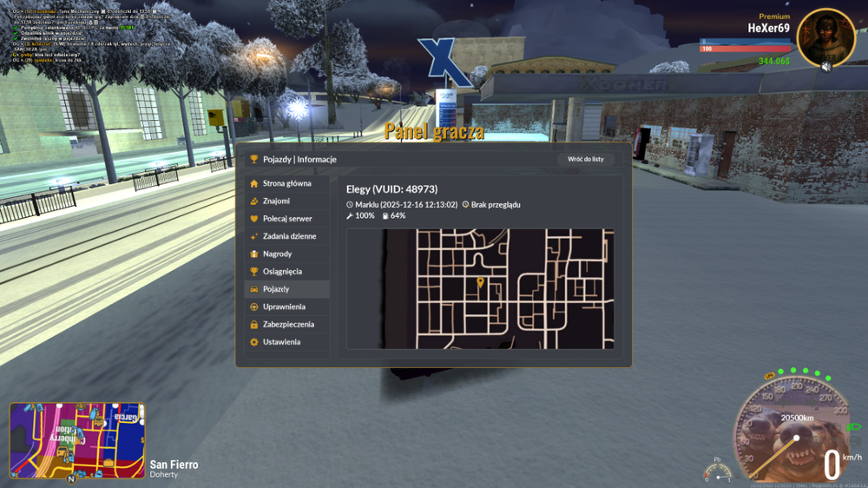
Task: Click the Marklu (2025-12-16 12:13:02) text
Action: point(406,205)
